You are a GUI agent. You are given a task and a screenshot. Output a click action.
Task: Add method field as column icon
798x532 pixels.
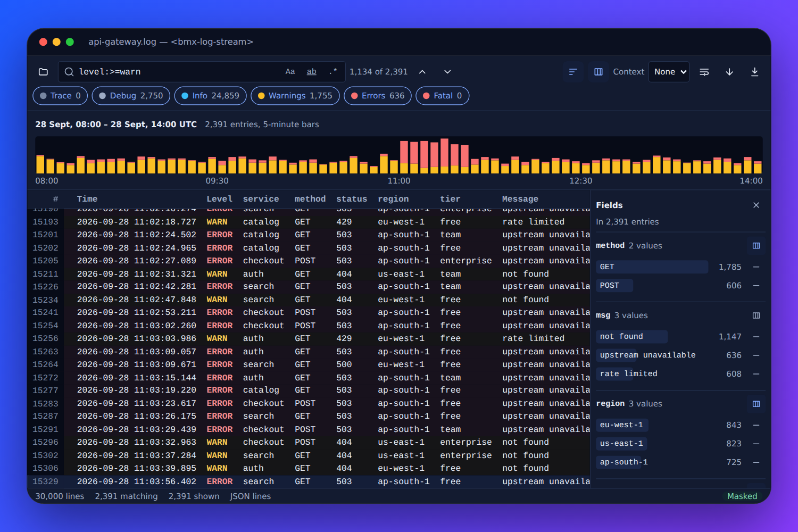point(756,246)
